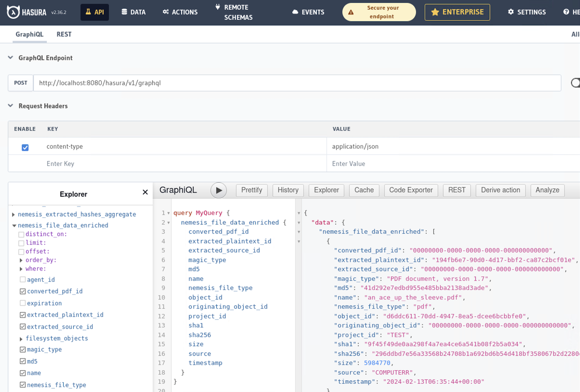Open the ACTIONS section
This screenshot has height=392, width=580.
(180, 12)
